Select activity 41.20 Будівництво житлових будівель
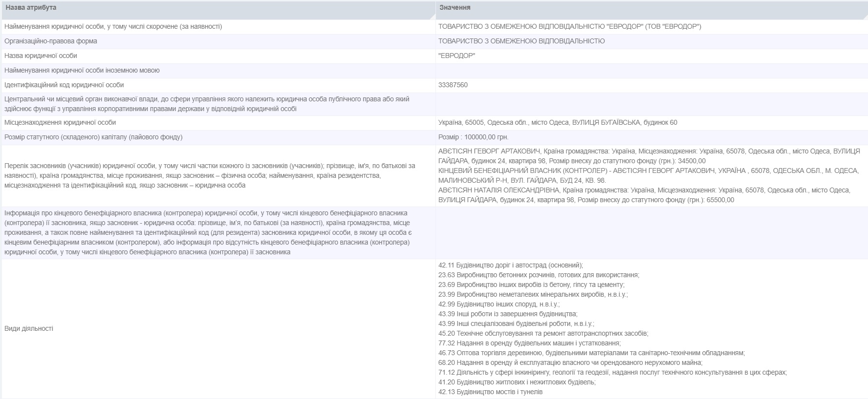The image size is (868, 399). pos(517,382)
